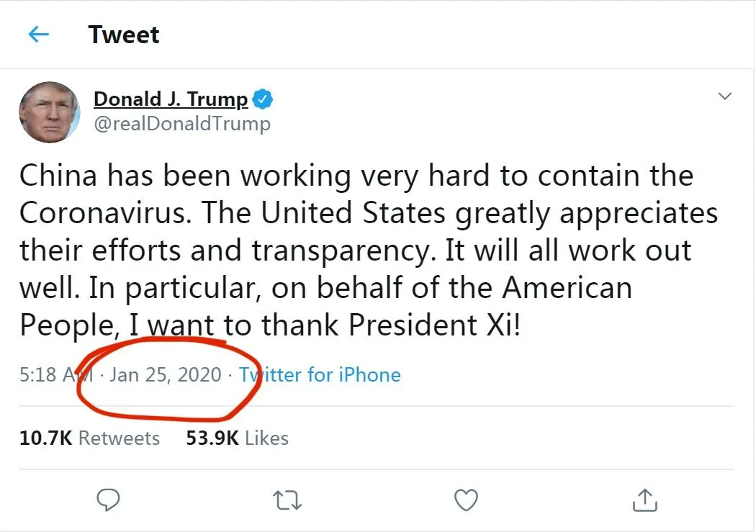Open the Twitter for iPhone source link

pyautogui.click(x=320, y=374)
